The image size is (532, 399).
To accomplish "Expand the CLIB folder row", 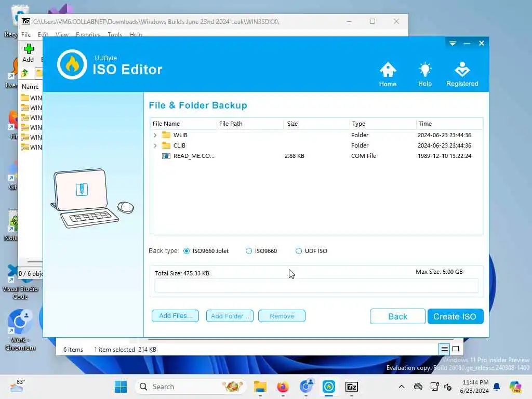I will [x=155, y=145].
